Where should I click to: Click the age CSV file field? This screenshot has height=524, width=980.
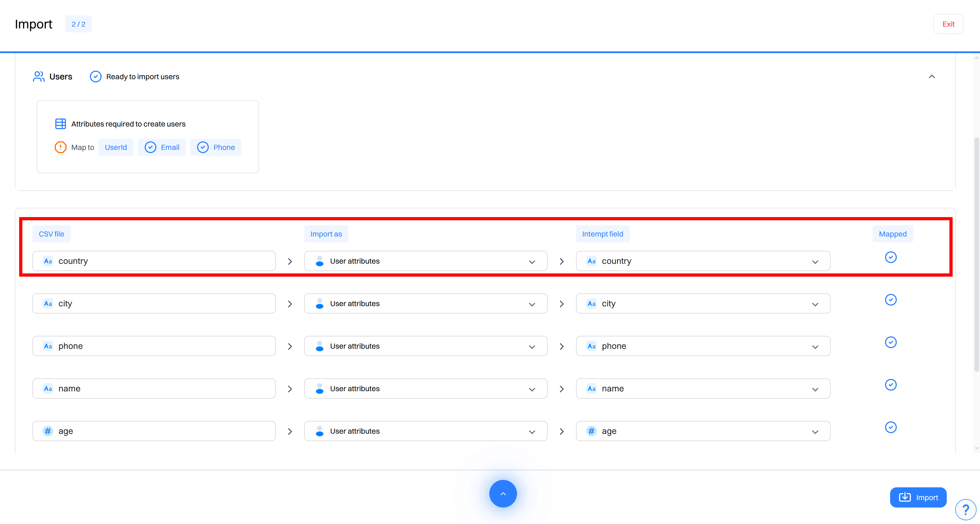point(154,431)
